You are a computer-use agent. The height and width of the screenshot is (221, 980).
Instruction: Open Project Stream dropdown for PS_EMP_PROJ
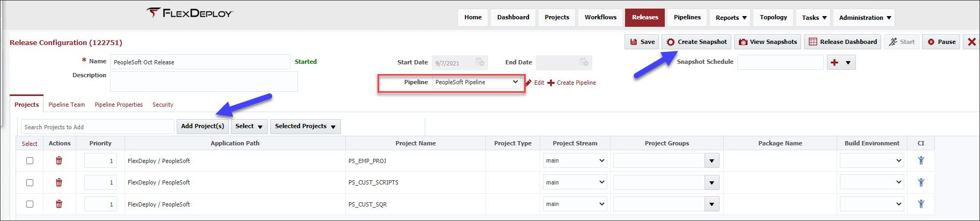pos(575,160)
